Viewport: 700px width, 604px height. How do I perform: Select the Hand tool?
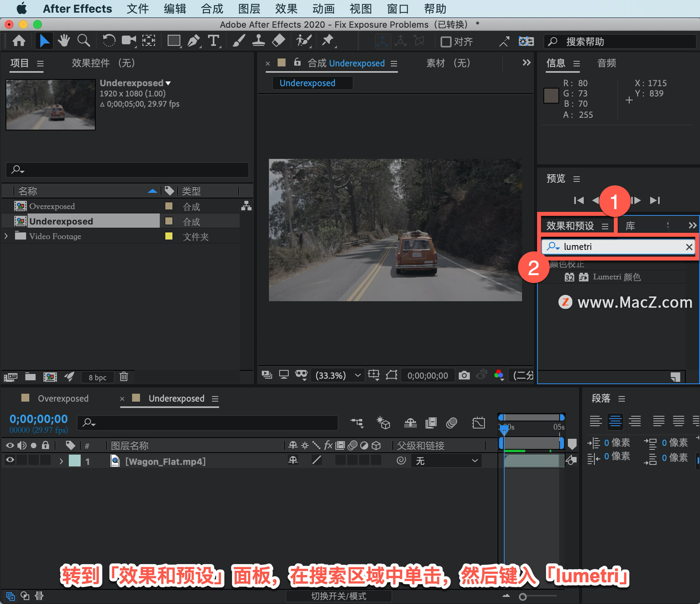coord(64,41)
